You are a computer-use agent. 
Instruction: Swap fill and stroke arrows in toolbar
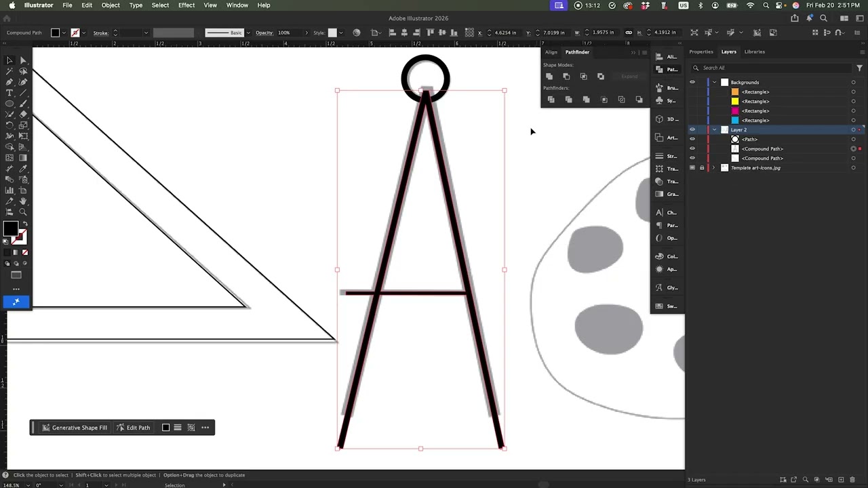(25, 224)
